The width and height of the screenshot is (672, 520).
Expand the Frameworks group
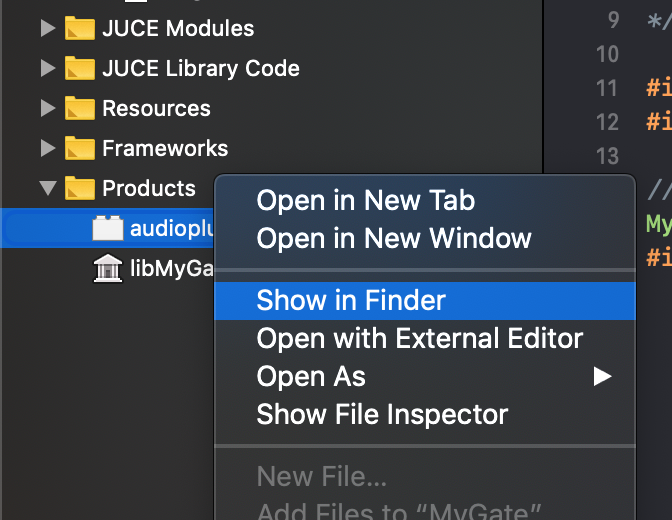tap(47, 149)
